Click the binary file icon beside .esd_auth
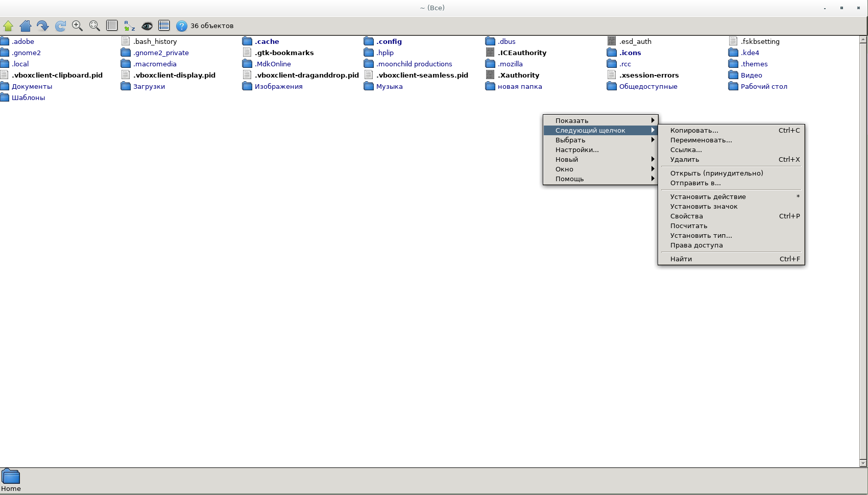868x495 pixels. coord(612,41)
